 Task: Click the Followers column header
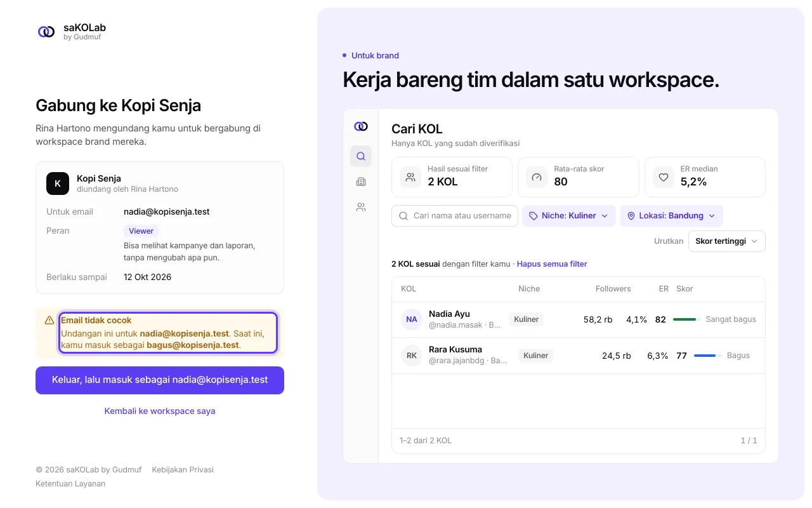point(613,289)
